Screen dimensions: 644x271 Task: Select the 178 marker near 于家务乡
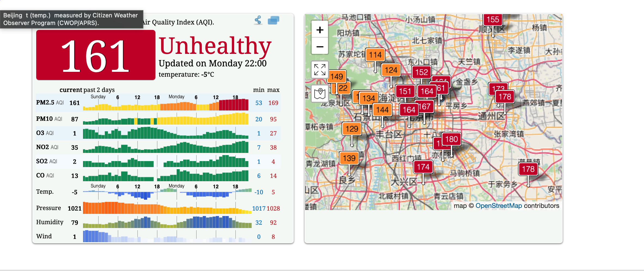coord(528,169)
